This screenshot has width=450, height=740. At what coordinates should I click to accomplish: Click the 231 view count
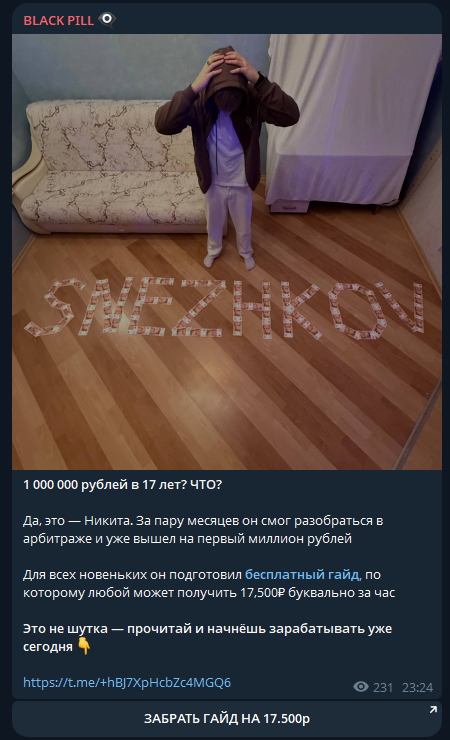[383, 687]
